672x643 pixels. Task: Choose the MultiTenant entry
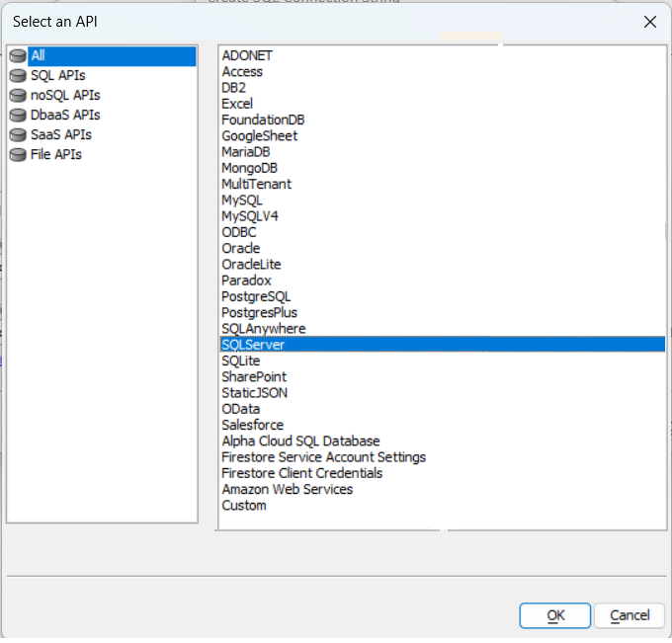[x=256, y=184]
